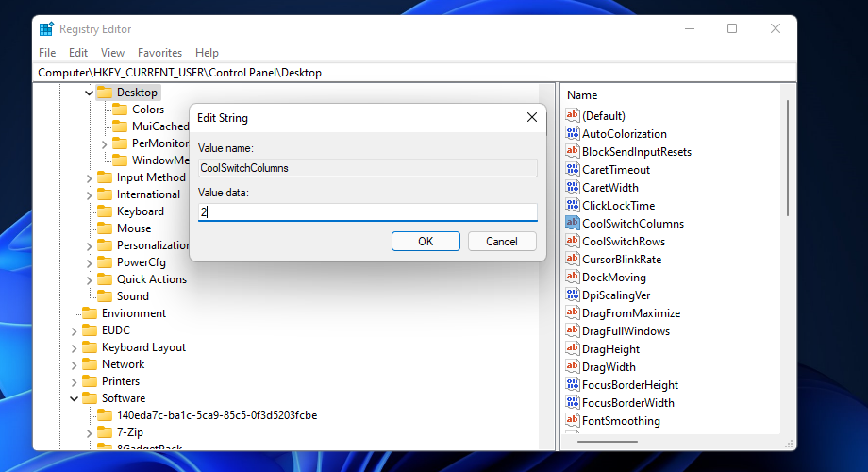Select the Quick Actions key label
The height and width of the screenshot is (472, 868).
point(152,279)
